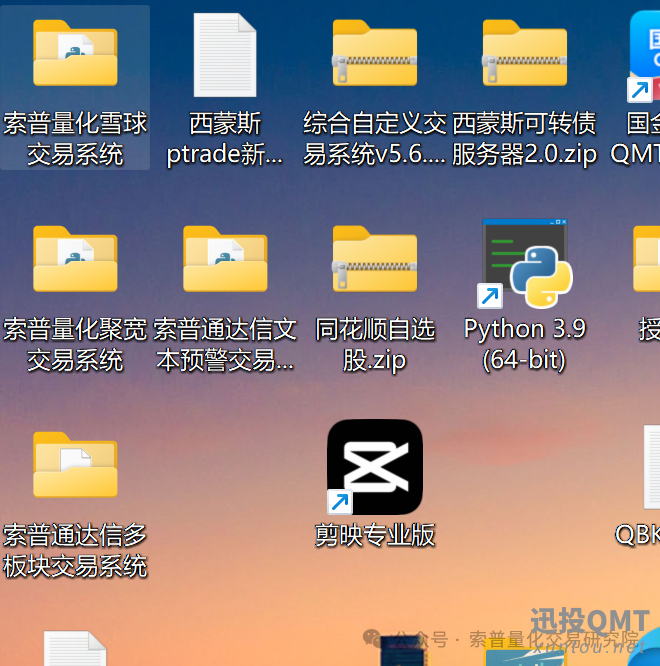Select the partially visible QBK file icon

click(651, 465)
